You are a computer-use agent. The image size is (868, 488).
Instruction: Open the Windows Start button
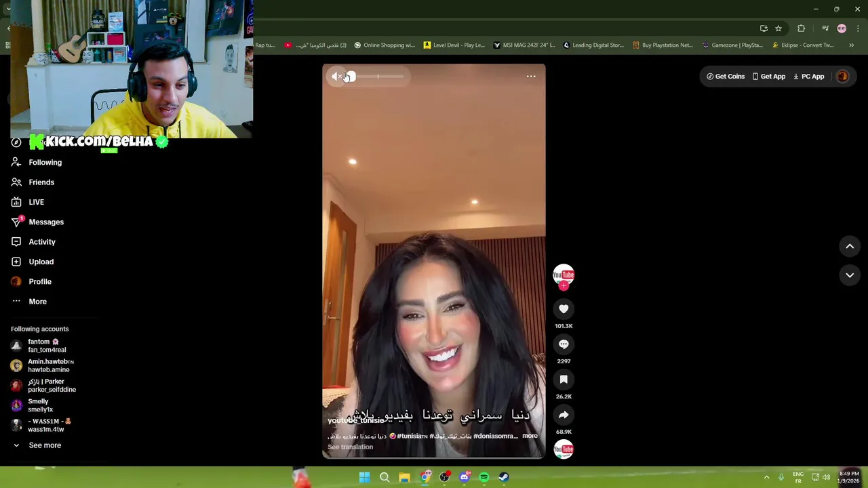pyautogui.click(x=365, y=477)
